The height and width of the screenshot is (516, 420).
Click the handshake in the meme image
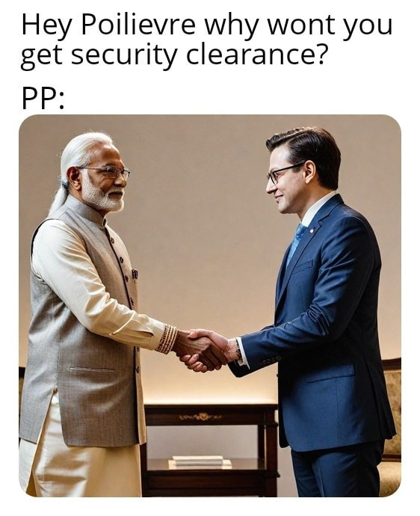coord(203,349)
